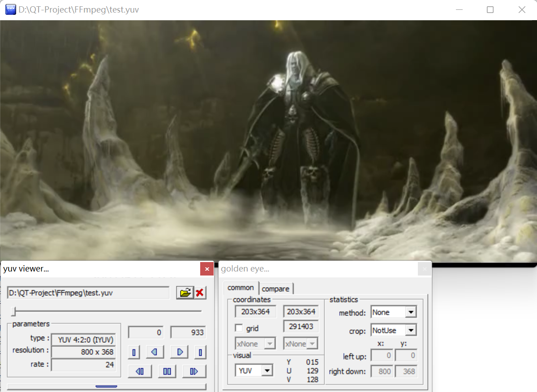Click the frame position slider handle
Image resolution: width=537 pixels, height=392 pixels.
coord(14,311)
